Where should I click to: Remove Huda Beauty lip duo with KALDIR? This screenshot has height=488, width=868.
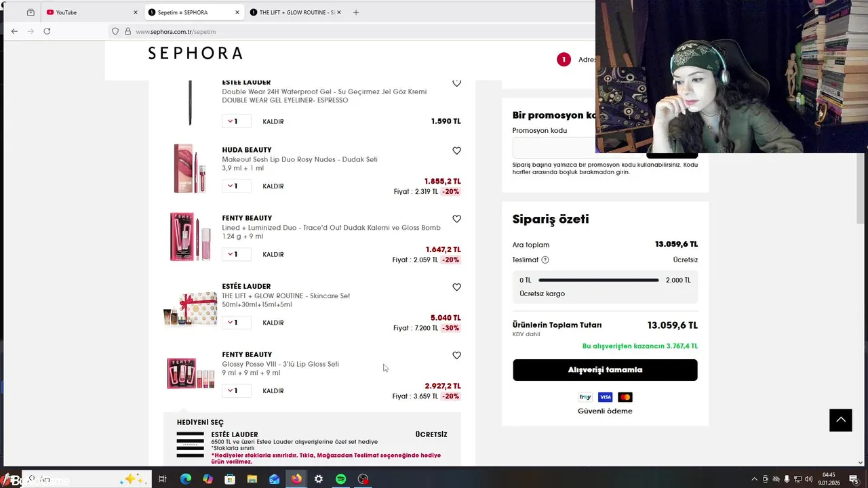[273, 186]
